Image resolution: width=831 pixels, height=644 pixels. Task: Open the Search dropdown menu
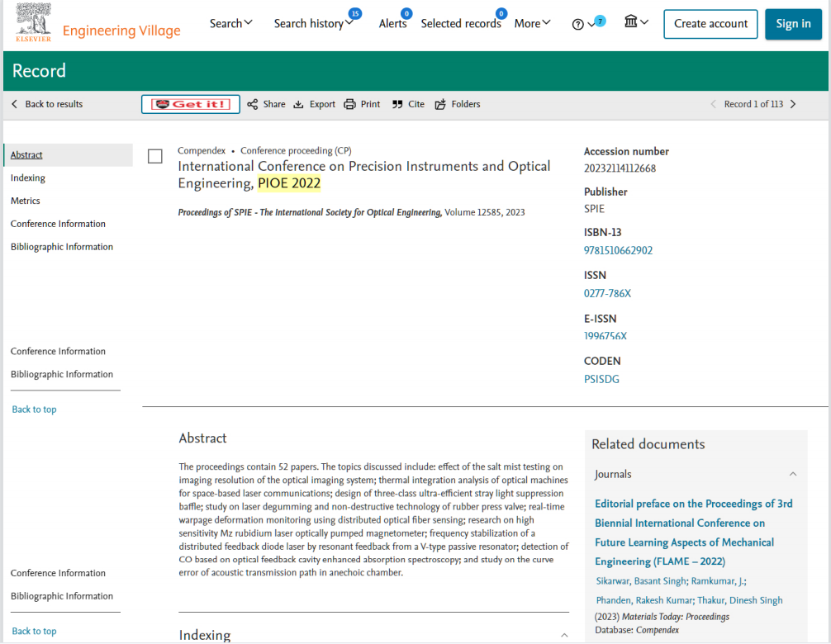click(231, 23)
